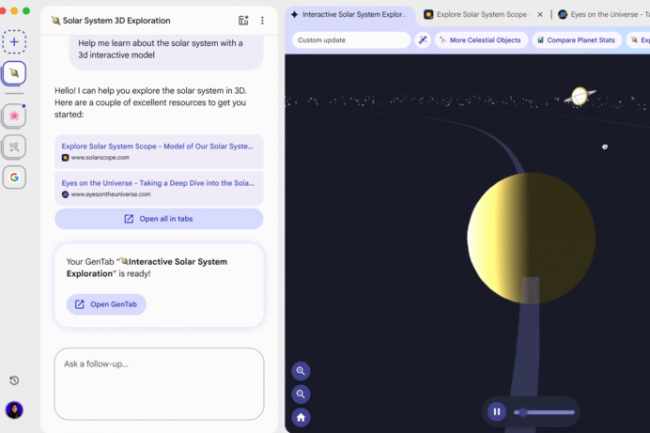The image size is (650, 433).
Task: Click the www.solarscope.com URL text
Action: (100, 157)
